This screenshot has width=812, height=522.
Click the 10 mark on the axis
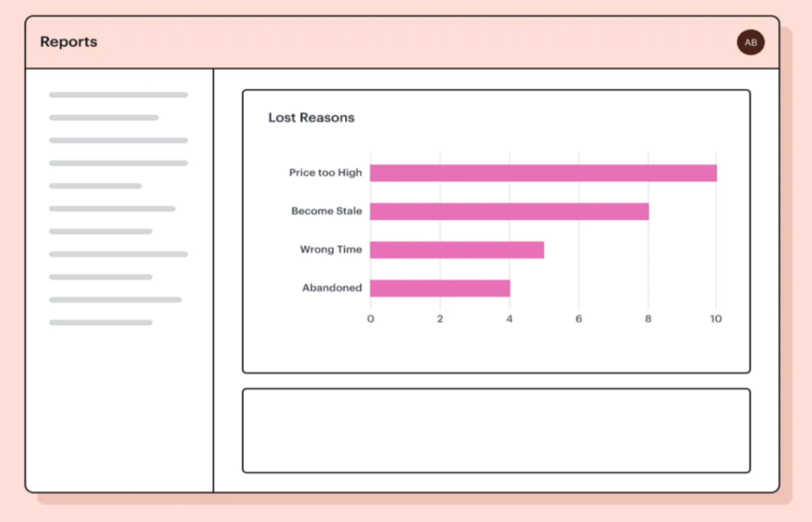[x=716, y=318]
